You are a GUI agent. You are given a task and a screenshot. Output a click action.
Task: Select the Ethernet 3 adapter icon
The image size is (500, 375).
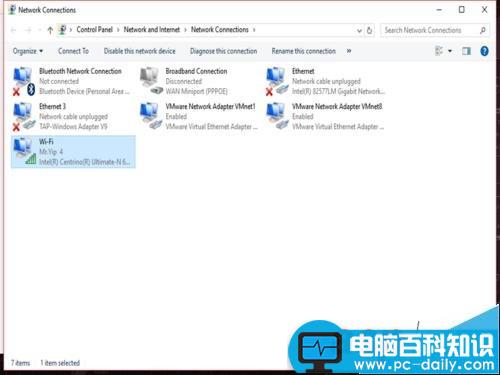(x=24, y=116)
